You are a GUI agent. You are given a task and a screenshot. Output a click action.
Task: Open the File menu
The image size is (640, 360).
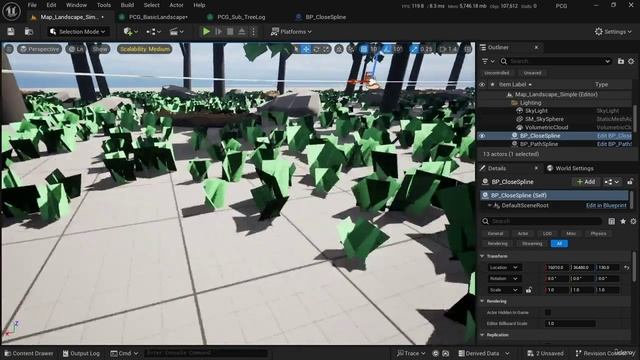pyautogui.click(x=32, y=5)
